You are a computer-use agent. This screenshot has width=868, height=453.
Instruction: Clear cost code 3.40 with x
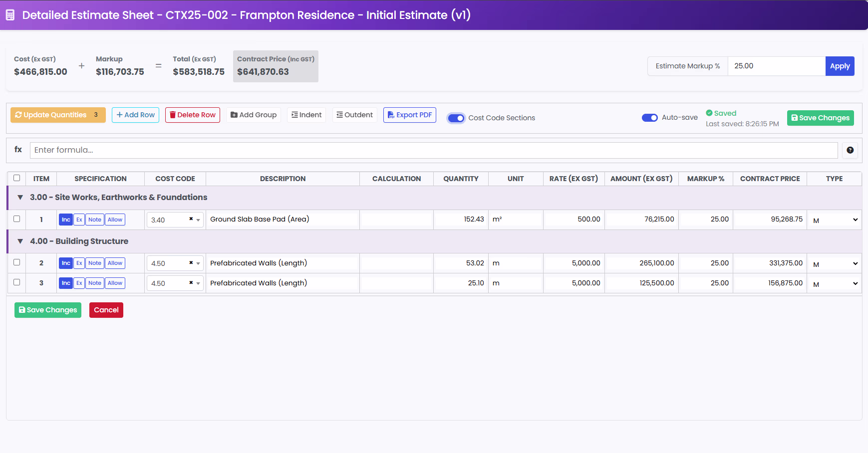[191, 219]
